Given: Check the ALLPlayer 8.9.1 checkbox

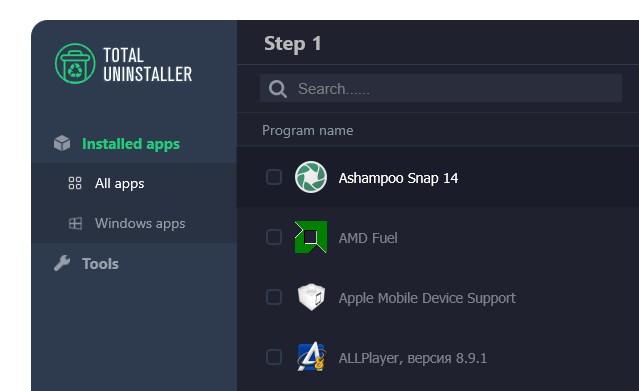Looking at the screenshot, I should 274,357.
